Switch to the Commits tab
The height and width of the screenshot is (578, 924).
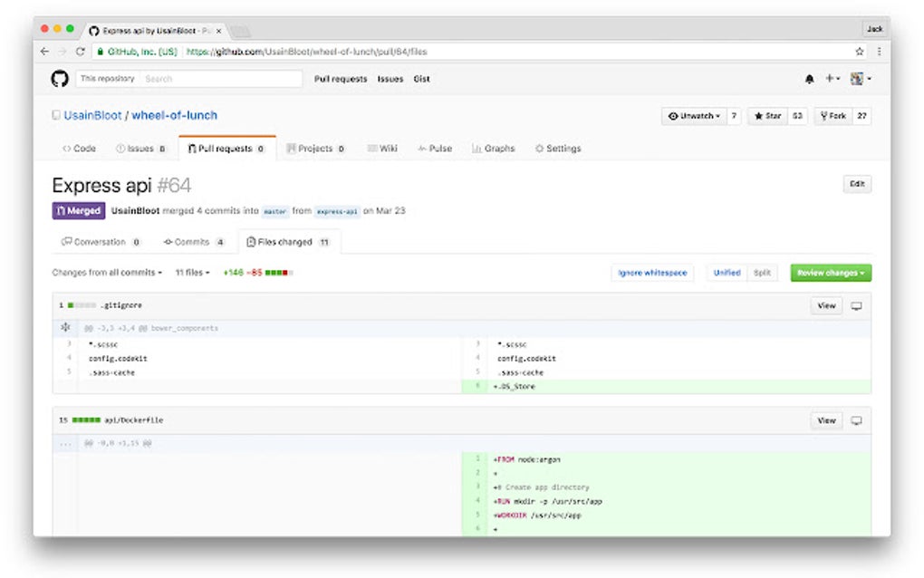pos(193,242)
